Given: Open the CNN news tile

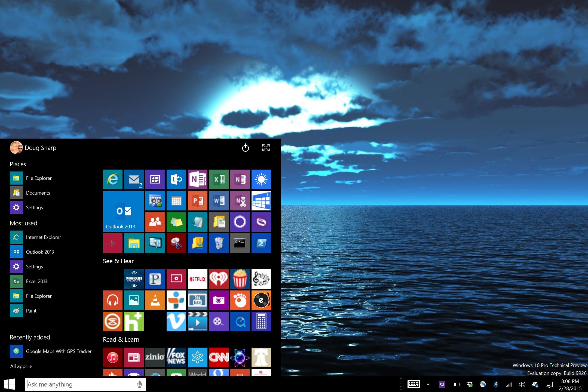Looking at the screenshot, I should coord(219,357).
